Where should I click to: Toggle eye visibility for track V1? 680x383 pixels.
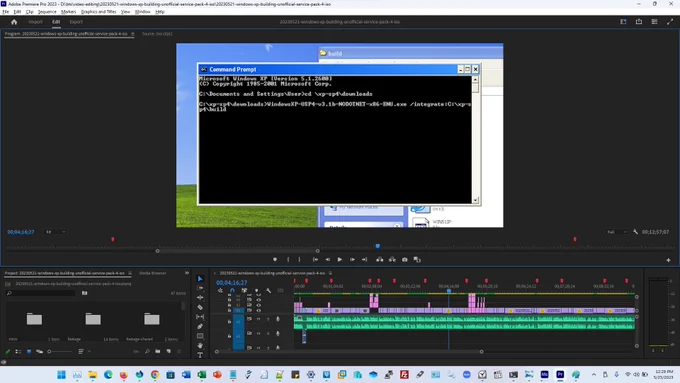(x=258, y=311)
